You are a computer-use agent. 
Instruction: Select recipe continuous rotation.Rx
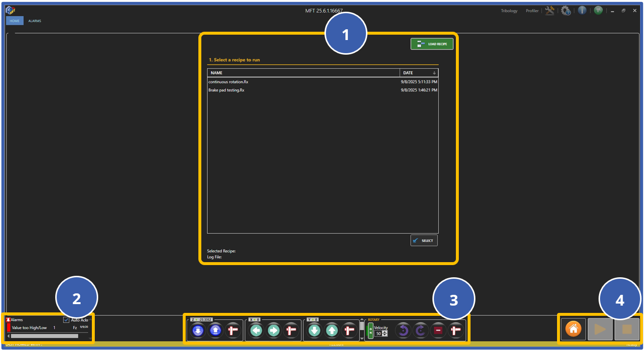[323, 82]
